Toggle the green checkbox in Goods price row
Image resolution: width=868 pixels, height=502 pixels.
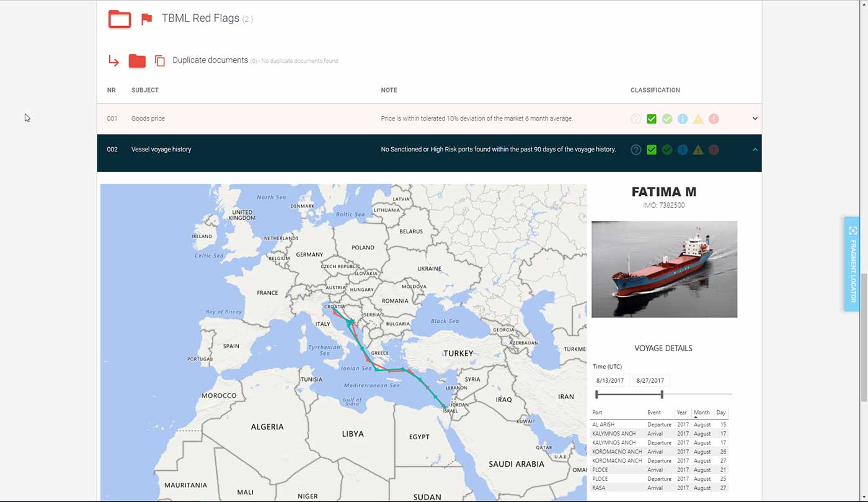tap(651, 119)
